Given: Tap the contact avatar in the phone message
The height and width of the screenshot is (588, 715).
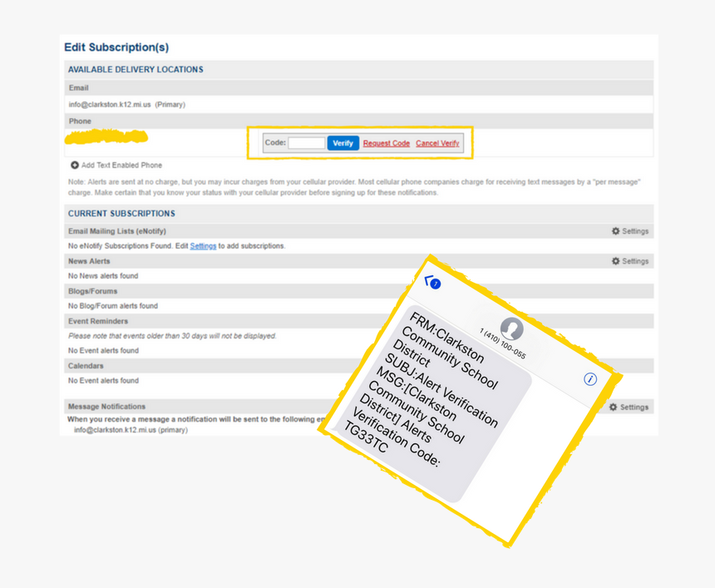Looking at the screenshot, I should pos(511,329).
